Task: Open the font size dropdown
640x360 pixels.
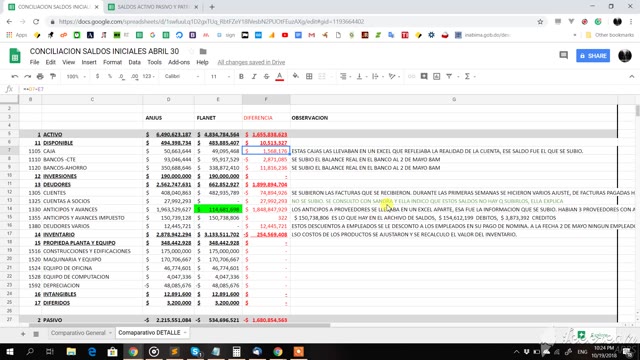Action: point(220,76)
